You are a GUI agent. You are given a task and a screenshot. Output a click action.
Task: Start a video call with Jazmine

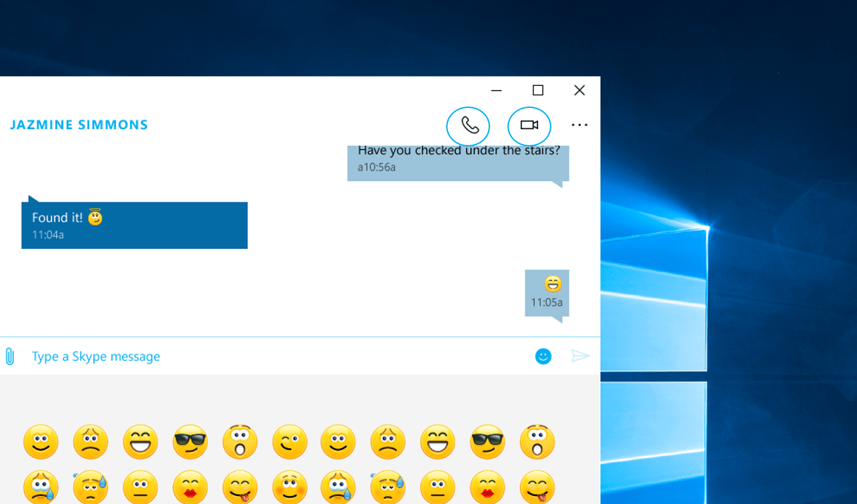tap(529, 126)
